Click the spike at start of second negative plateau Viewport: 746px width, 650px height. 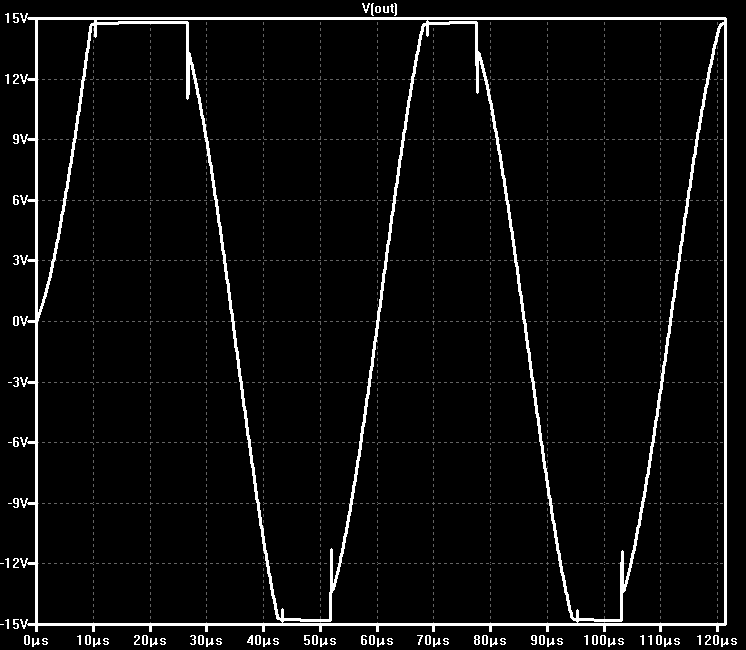click(577, 615)
